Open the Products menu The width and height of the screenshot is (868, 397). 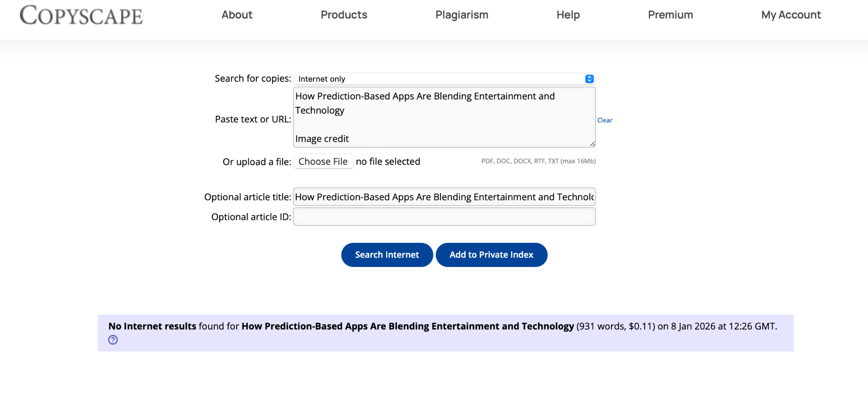coord(344,15)
